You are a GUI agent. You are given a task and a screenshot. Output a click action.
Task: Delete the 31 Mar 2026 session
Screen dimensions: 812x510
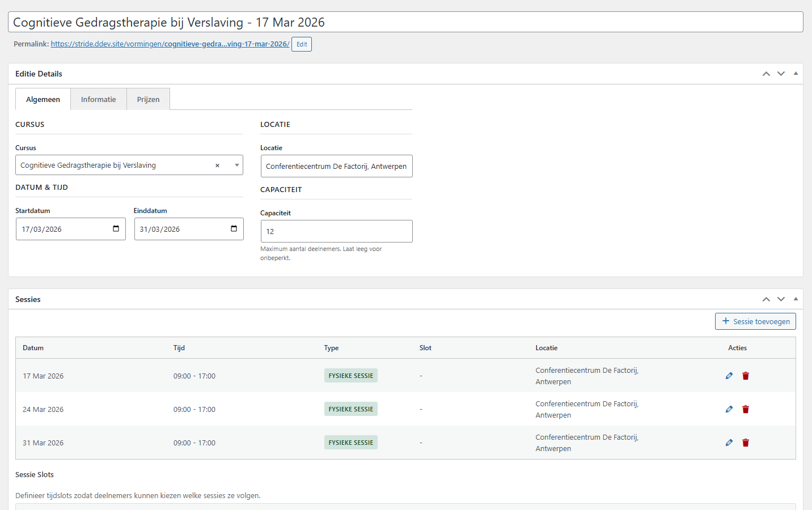[746, 443]
